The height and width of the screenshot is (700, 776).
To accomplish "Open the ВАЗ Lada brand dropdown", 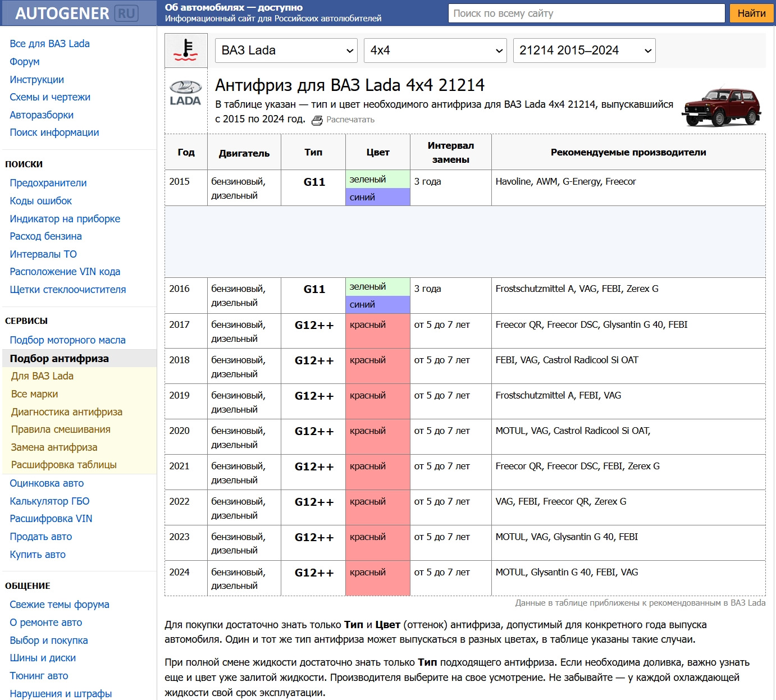I will pyautogui.click(x=286, y=51).
